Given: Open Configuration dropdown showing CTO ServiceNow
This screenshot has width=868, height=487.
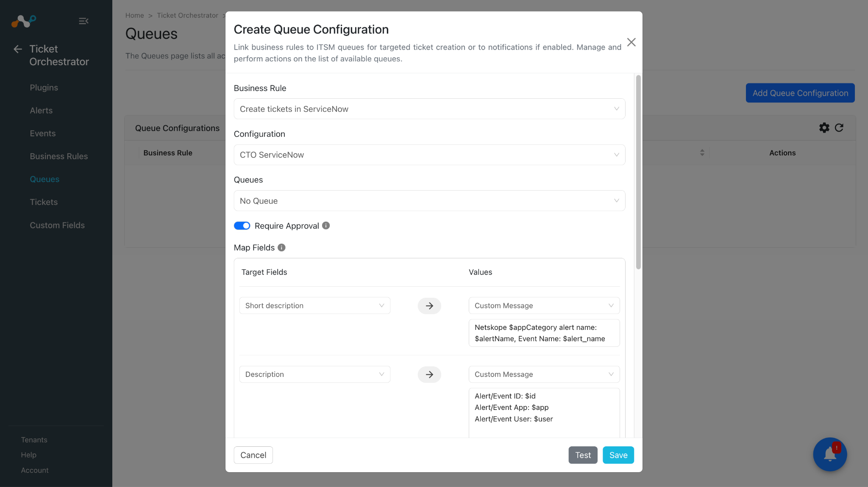Looking at the screenshot, I should coord(429,155).
